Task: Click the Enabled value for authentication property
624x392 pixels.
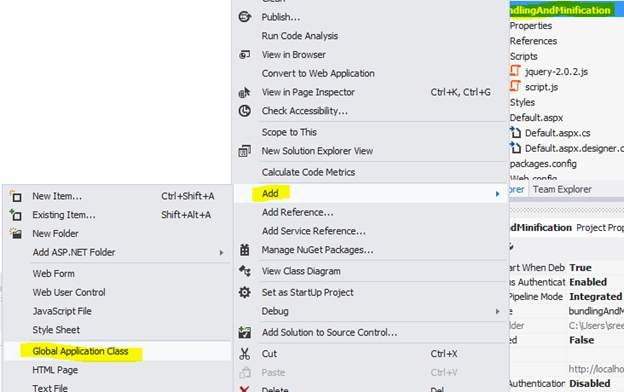Action: (x=588, y=282)
